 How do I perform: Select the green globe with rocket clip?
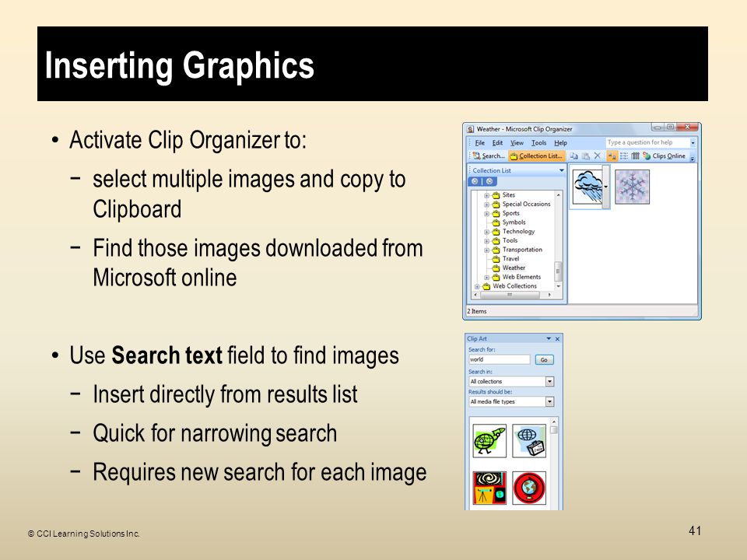(489, 441)
